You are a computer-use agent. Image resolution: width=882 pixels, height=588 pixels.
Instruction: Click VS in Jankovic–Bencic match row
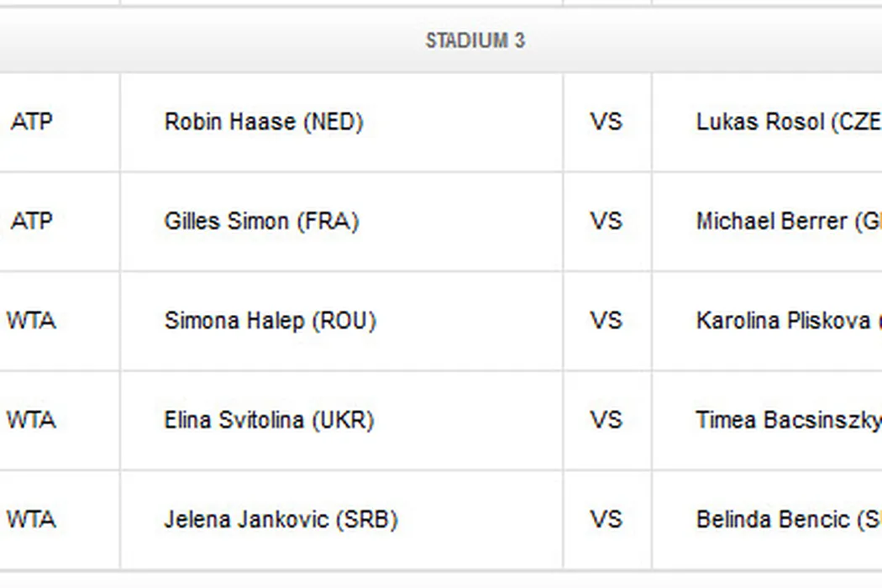point(606,519)
